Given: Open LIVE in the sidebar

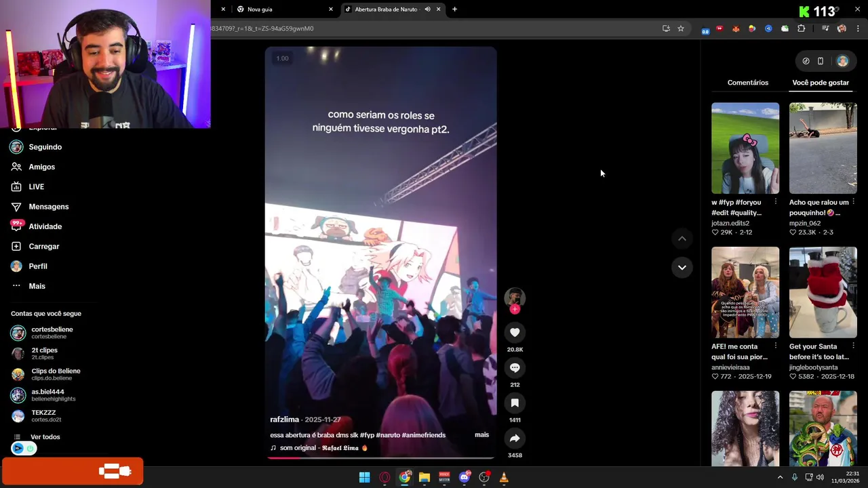Looking at the screenshot, I should point(28,186).
